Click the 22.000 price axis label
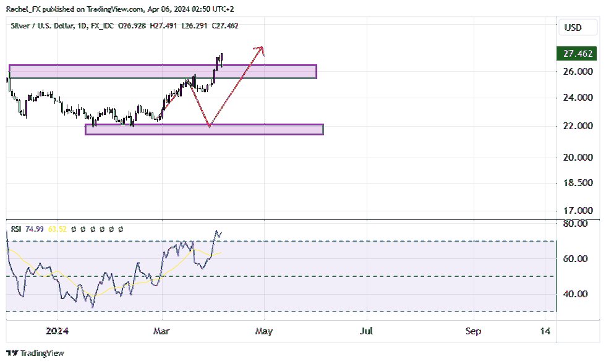The height and width of the screenshot is (364, 606). point(578,126)
